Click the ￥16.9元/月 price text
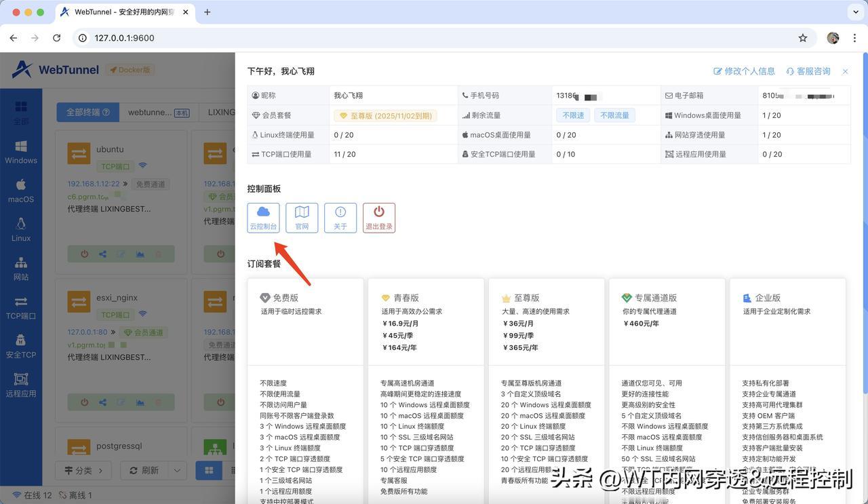This screenshot has height=504, width=868. pyautogui.click(x=401, y=324)
